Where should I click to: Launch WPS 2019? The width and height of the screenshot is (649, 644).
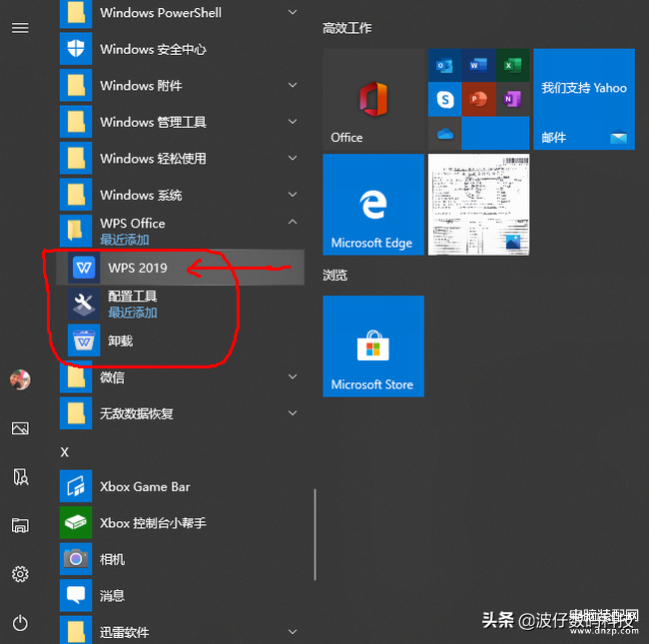180,268
